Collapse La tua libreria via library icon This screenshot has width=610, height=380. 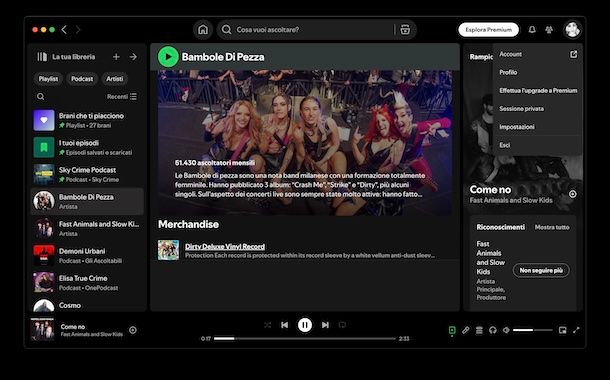click(x=42, y=57)
